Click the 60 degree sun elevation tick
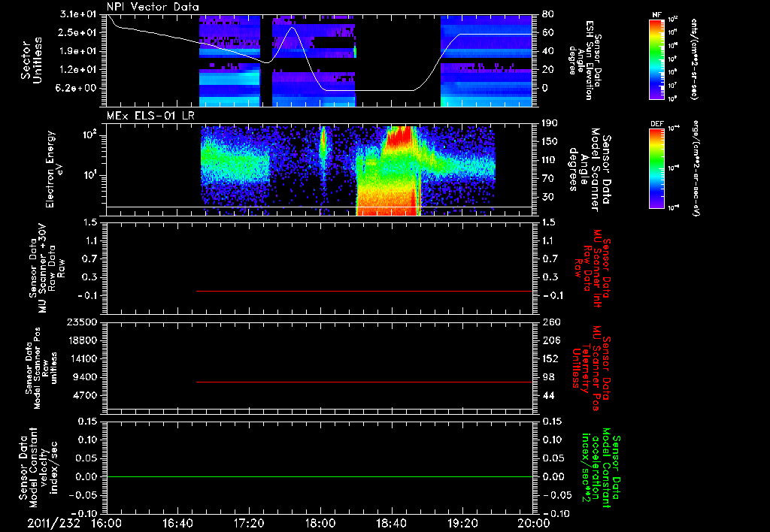Viewport: 770px width, 532px height. click(x=548, y=33)
